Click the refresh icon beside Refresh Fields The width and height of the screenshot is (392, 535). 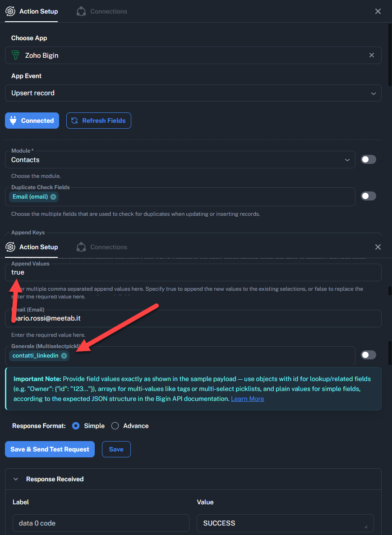click(x=75, y=121)
